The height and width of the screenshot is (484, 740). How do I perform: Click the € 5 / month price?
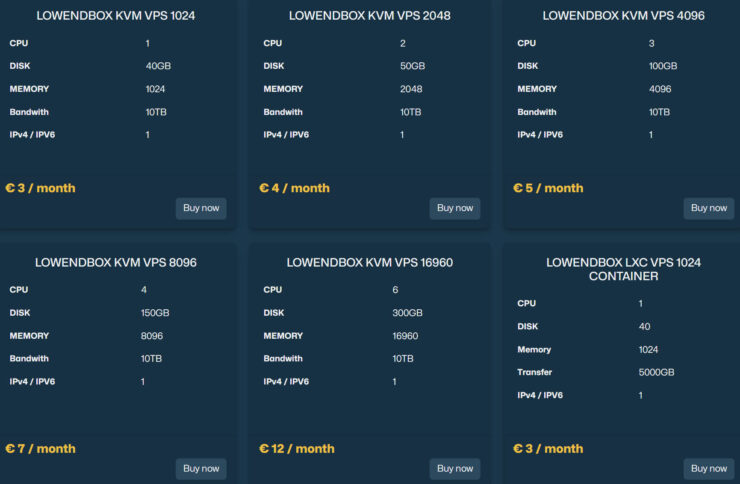548,188
